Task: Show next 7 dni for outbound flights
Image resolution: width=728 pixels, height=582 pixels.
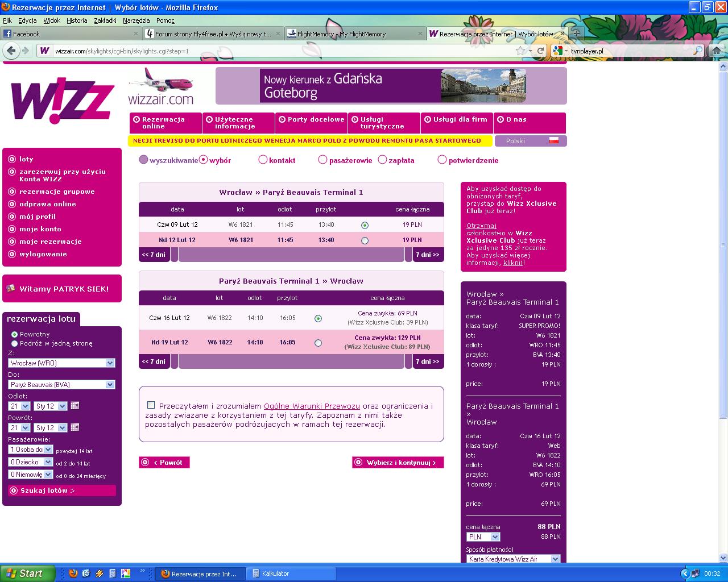Action: 428,255
